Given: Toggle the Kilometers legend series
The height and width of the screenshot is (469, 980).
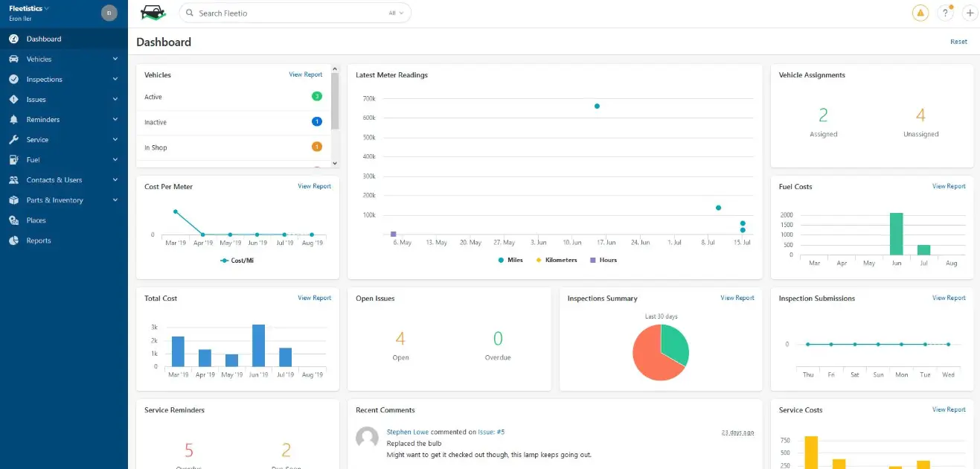Looking at the screenshot, I should click(556, 260).
